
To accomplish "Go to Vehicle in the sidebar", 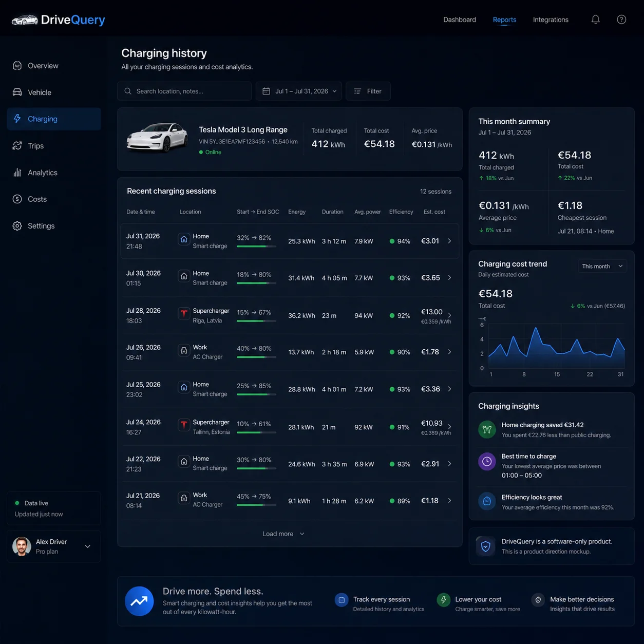I will click(x=54, y=92).
